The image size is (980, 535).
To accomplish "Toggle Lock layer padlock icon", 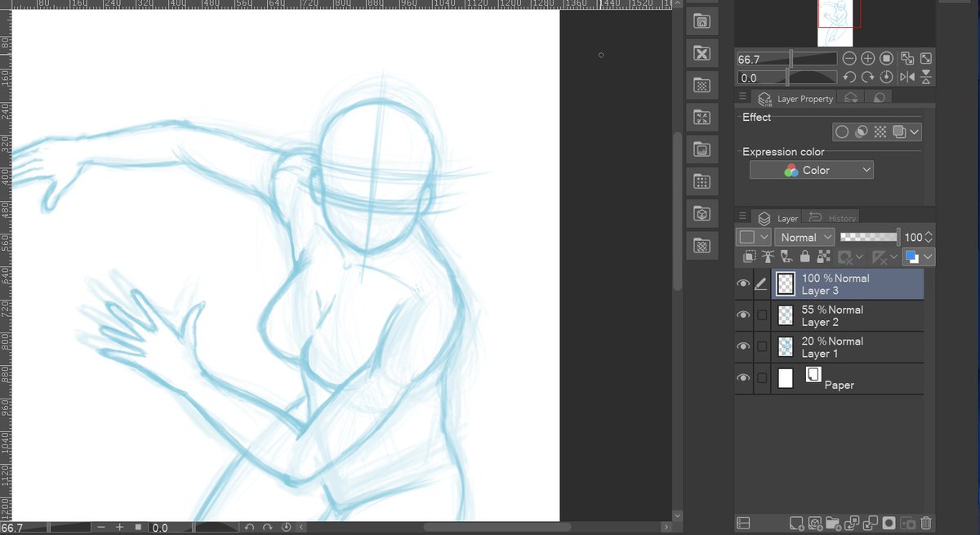I will (x=805, y=257).
